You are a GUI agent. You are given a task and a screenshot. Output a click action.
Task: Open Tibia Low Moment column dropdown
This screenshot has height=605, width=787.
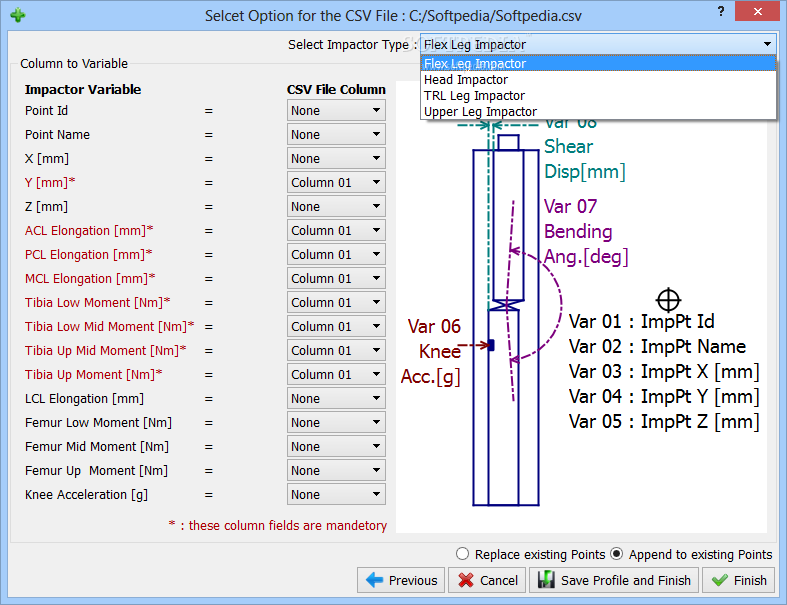336,302
